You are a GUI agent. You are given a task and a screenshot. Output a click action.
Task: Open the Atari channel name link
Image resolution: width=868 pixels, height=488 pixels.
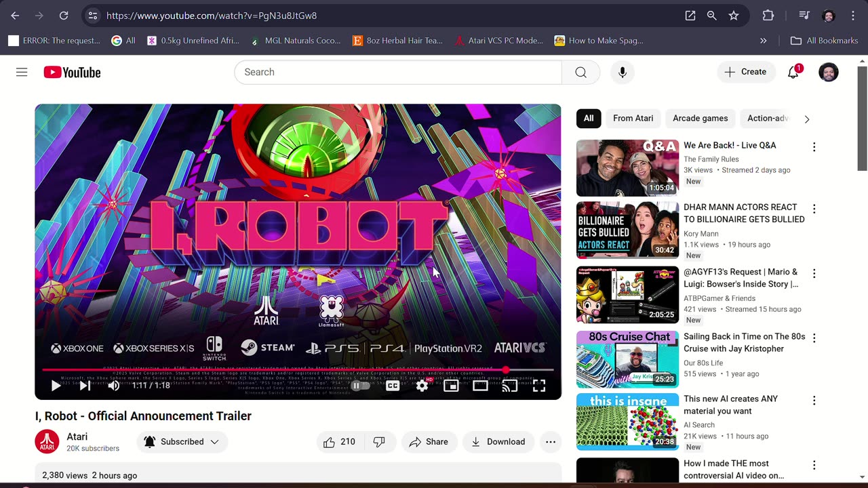(x=77, y=437)
